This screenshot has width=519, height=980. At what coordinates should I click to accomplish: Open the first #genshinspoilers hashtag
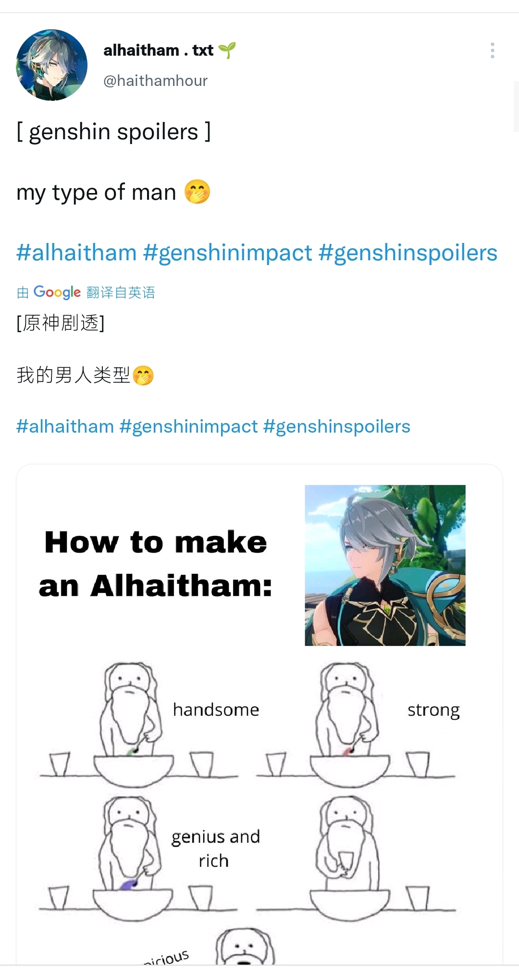click(x=408, y=253)
